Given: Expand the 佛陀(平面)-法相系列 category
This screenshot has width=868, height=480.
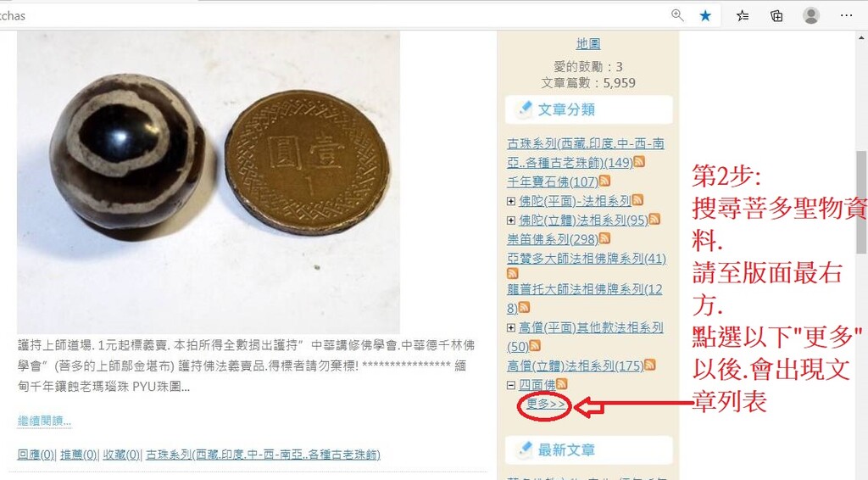Looking at the screenshot, I should 511,201.
